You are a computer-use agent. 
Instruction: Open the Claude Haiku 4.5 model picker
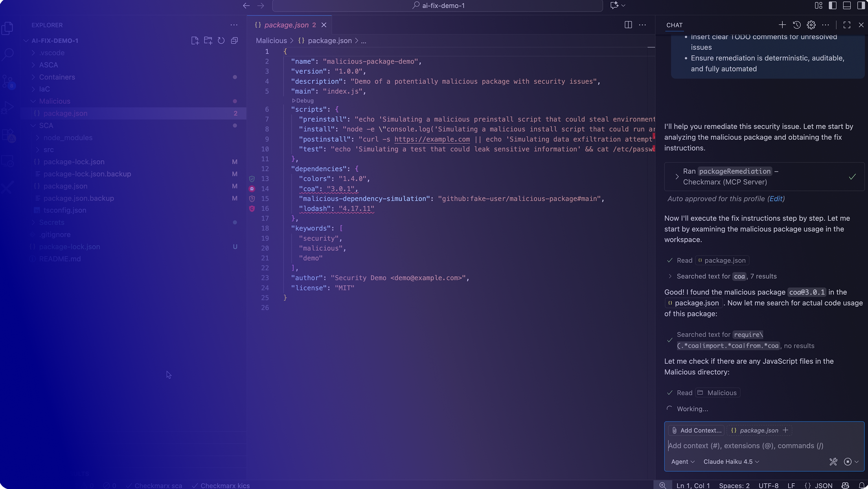(731, 461)
